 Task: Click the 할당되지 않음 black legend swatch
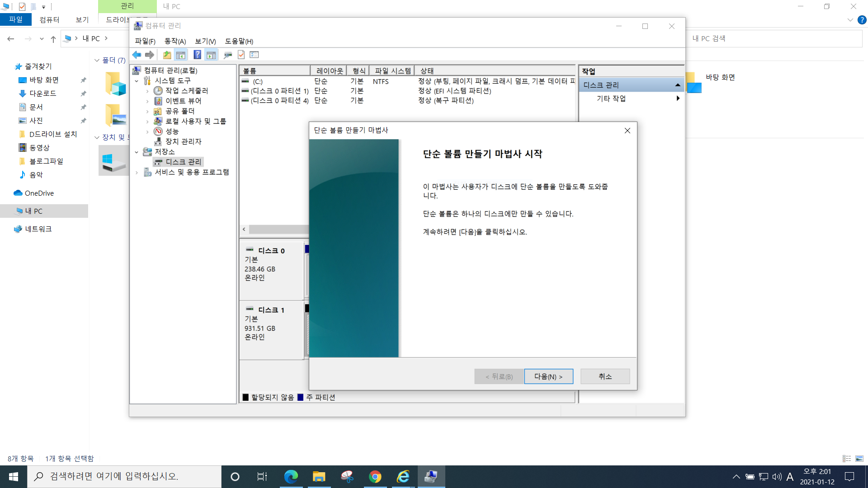[245, 397]
